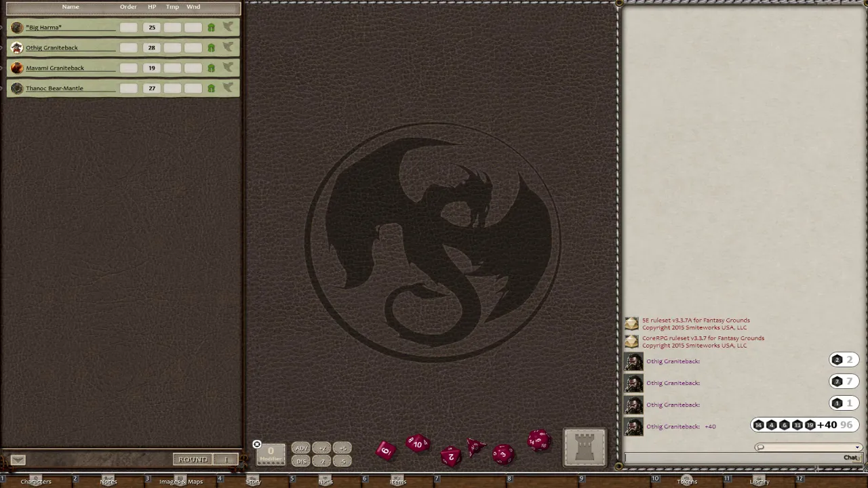
Task: Open the Tokens hotbar tab
Action: click(687, 481)
